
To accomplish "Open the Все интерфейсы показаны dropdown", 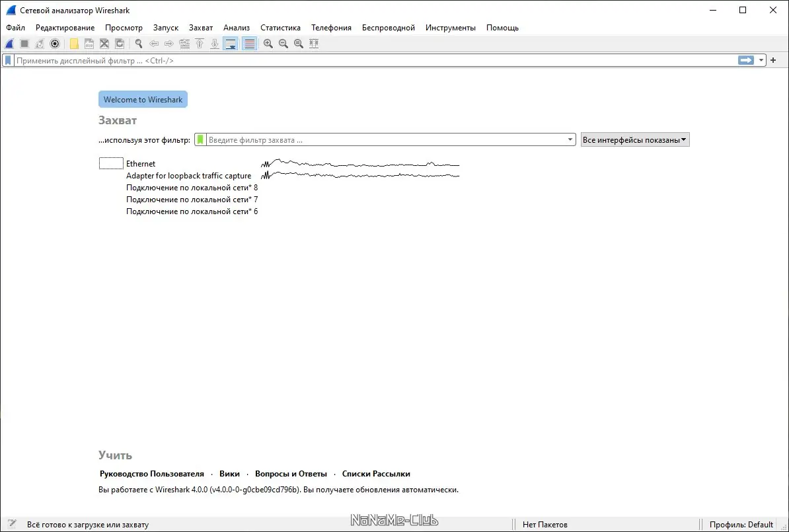I will (x=635, y=140).
